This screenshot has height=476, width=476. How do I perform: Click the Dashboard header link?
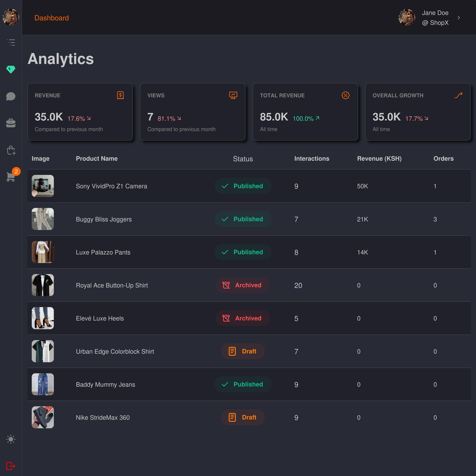click(51, 18)
